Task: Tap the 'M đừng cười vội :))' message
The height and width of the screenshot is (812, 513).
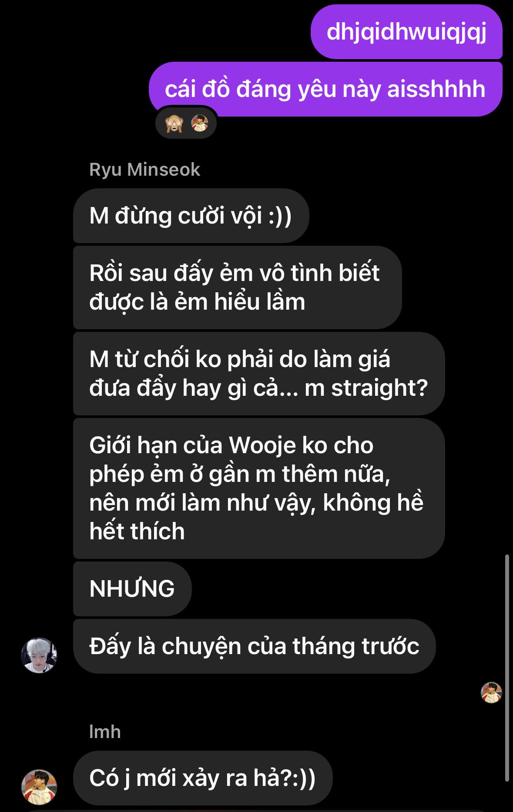Action: [191, 216]
